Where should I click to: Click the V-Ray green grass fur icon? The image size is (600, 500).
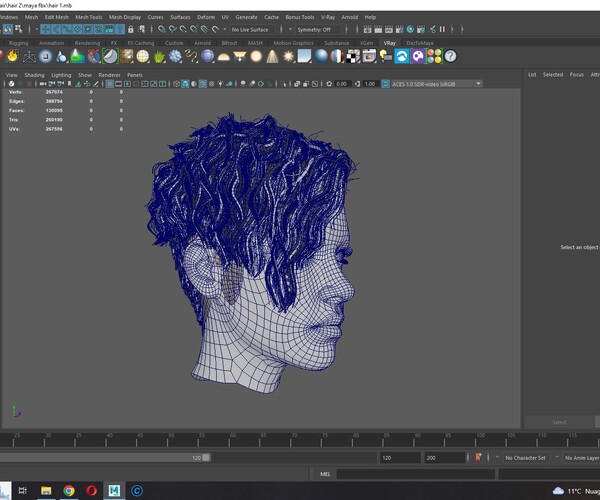point(159,56)
